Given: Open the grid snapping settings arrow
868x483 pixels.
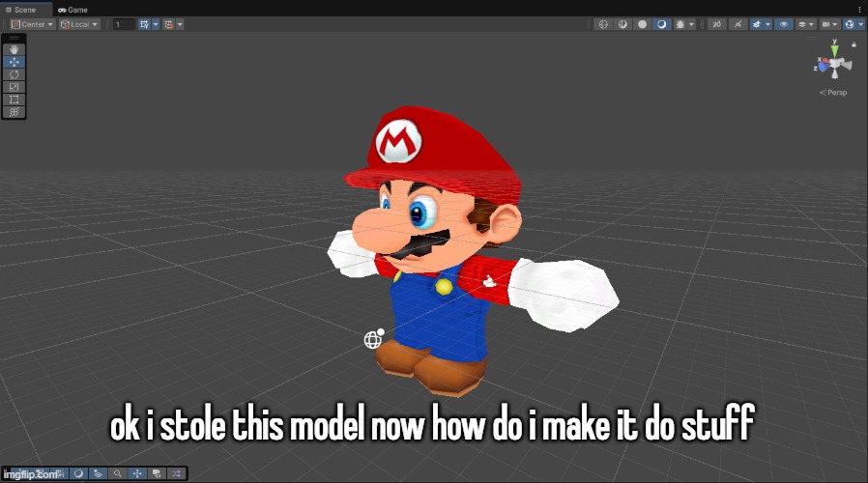Looking at the screenshot, I should point(156,24).
